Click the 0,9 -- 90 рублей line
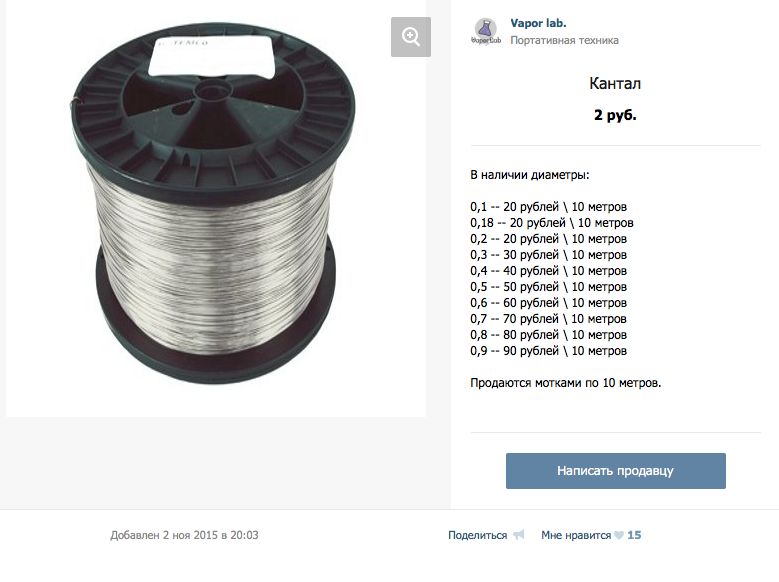 point(548,351)
